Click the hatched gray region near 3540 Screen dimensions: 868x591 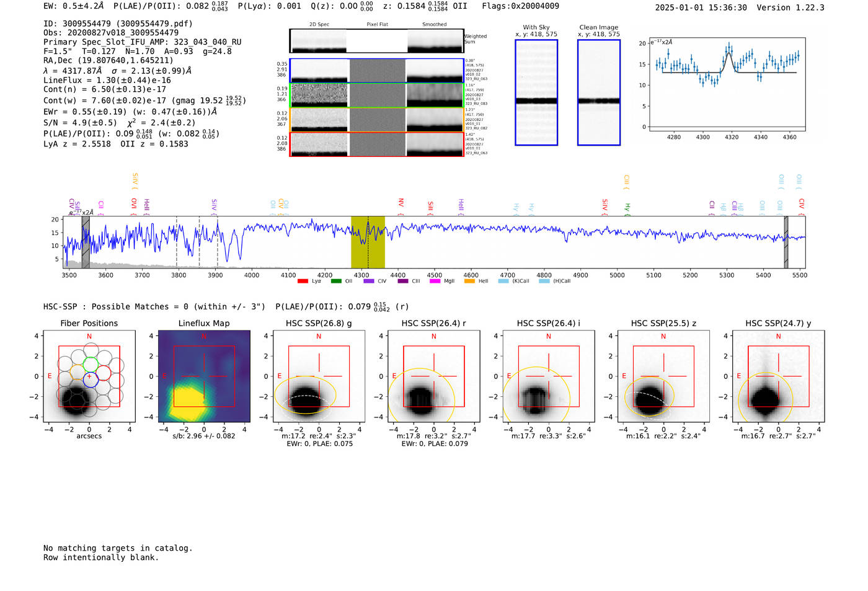point(86,242)
